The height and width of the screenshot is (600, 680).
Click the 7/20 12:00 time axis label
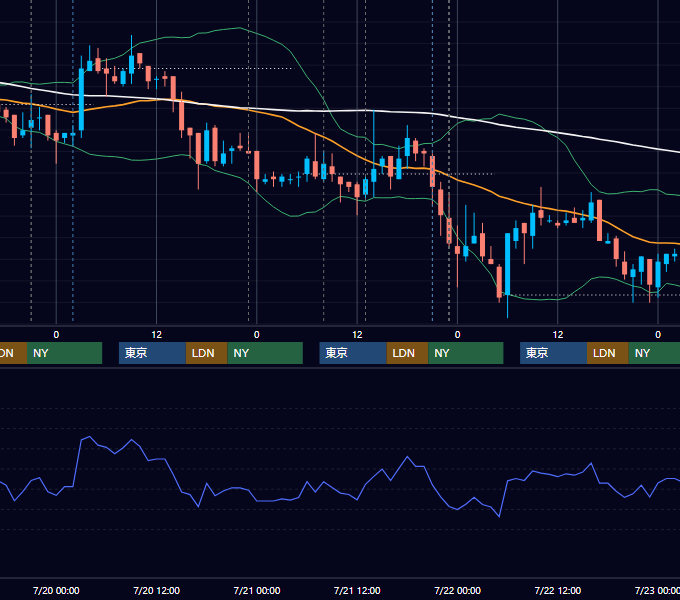[x=157, y=590]
